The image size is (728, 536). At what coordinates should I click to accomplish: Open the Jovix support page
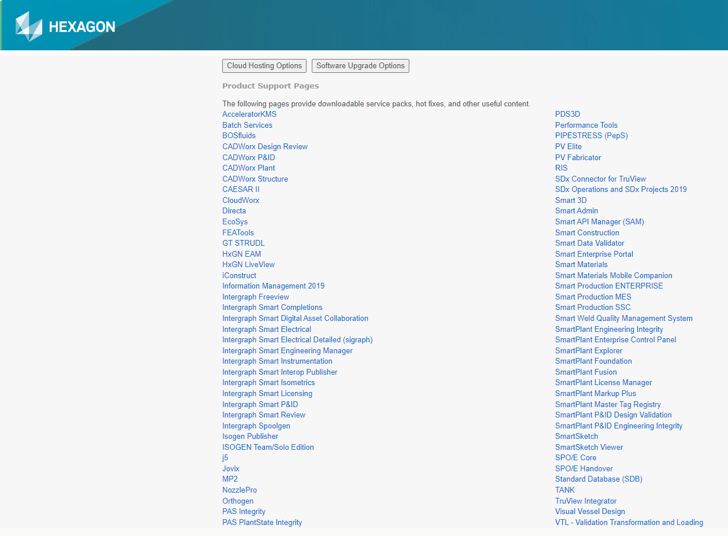point(231,469)
